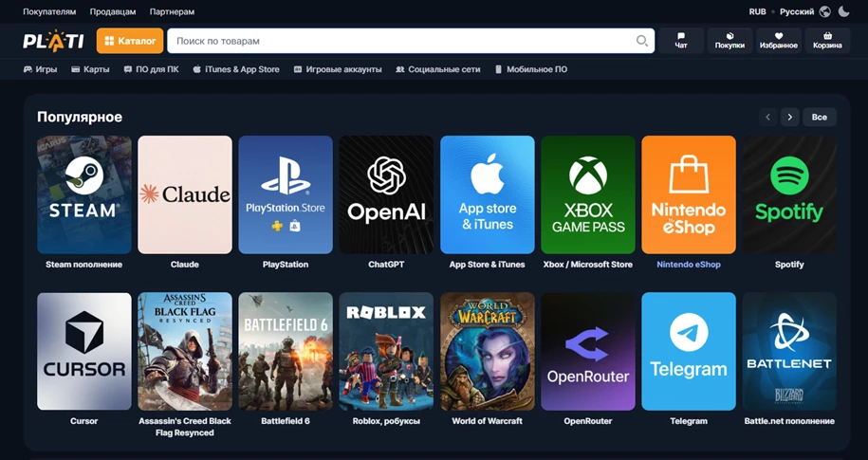
Task: Click next arrow in Популярное carousel
Action: click(x=790, y=117)
